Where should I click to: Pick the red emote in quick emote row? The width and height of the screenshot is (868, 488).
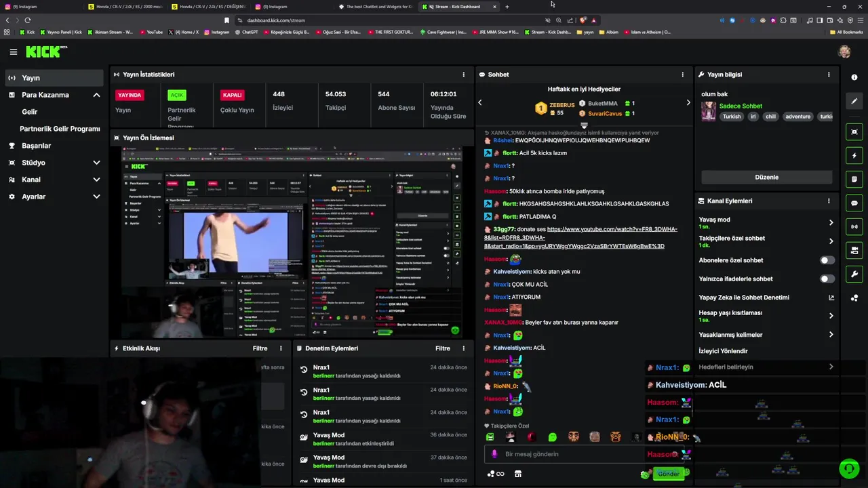(531, 437)
